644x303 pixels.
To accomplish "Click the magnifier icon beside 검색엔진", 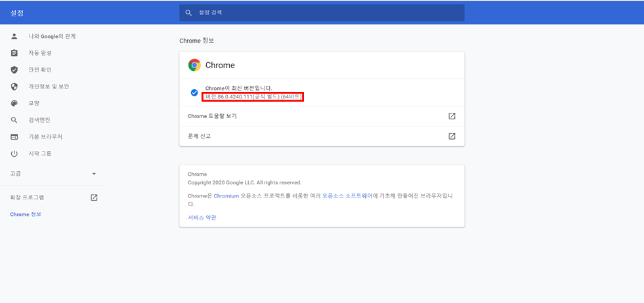I will point(14,120).
